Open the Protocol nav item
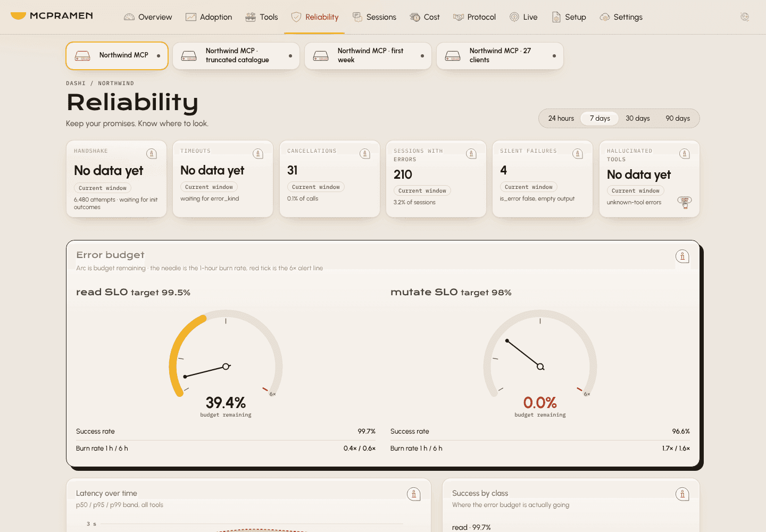 474,17
